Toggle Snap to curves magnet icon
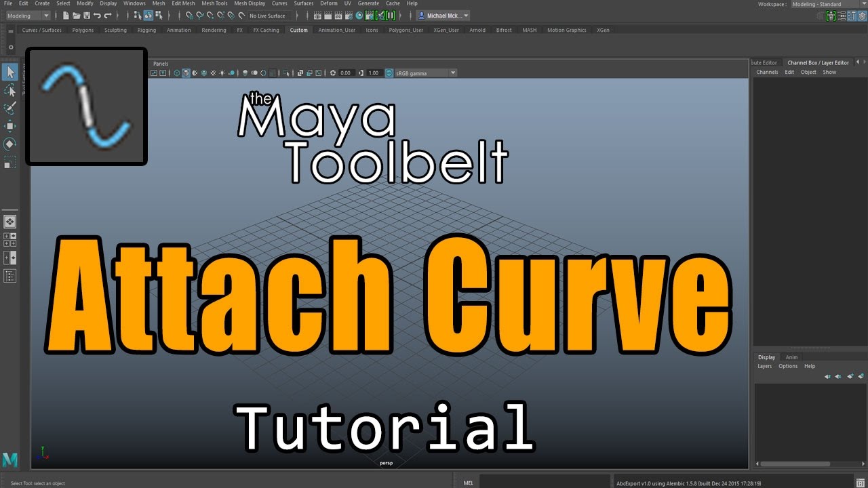The height and width of the screenshot is (488, 868). (200, 16)
